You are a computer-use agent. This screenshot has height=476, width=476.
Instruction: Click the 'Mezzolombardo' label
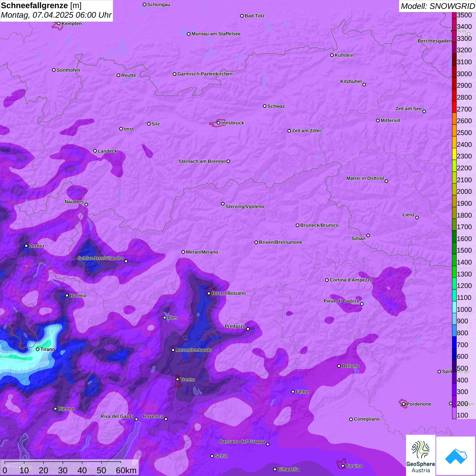pos(194,350)
